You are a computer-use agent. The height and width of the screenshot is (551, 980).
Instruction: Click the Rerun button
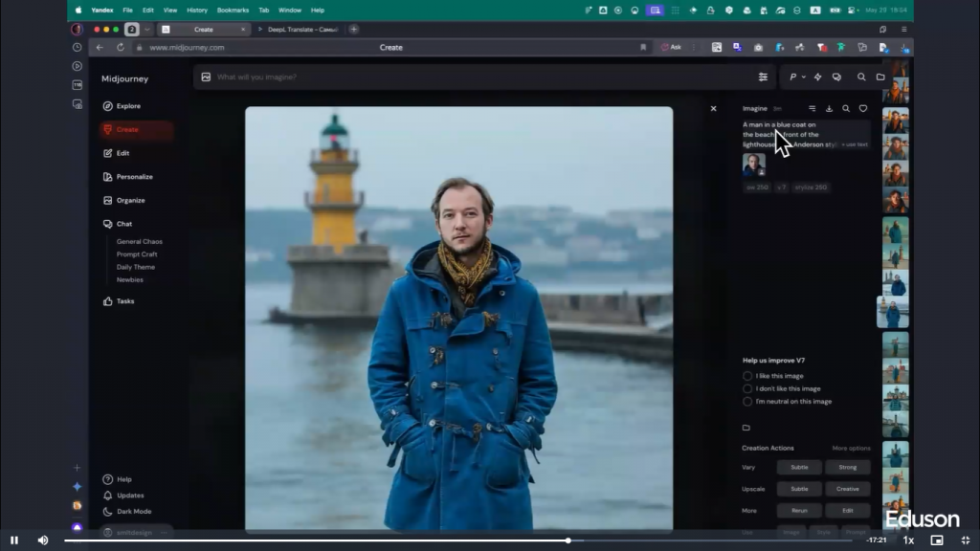(799, 511)
